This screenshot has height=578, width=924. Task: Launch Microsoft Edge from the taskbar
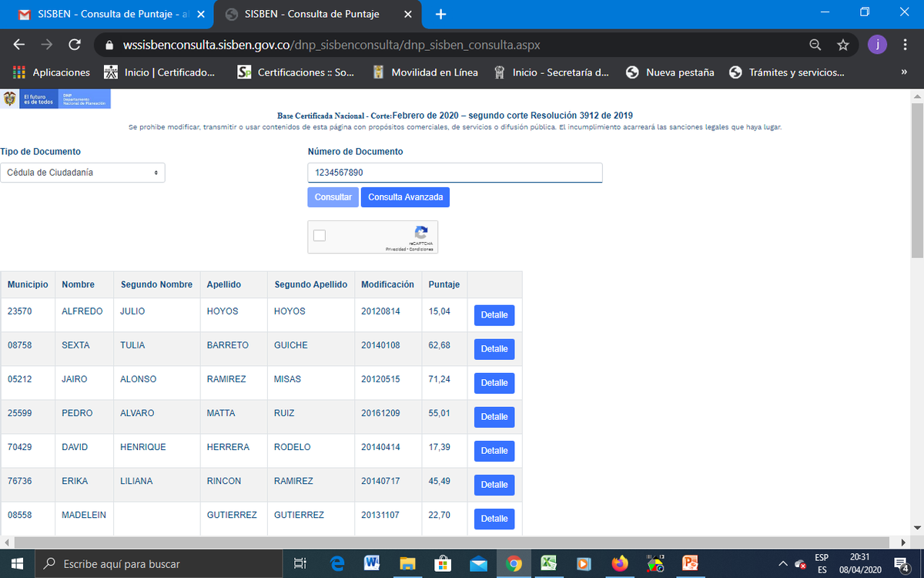point(336,563)
